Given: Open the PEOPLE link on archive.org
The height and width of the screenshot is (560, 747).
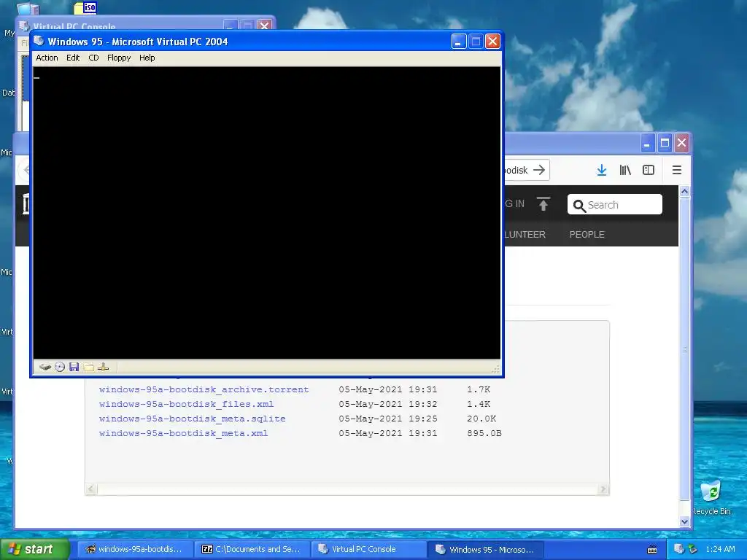Looking at the screenshot, I should pos(587,234).
